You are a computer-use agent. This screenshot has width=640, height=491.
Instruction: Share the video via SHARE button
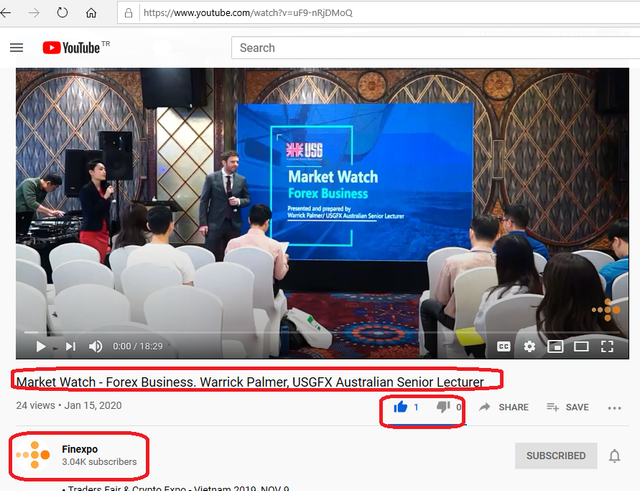504,407
